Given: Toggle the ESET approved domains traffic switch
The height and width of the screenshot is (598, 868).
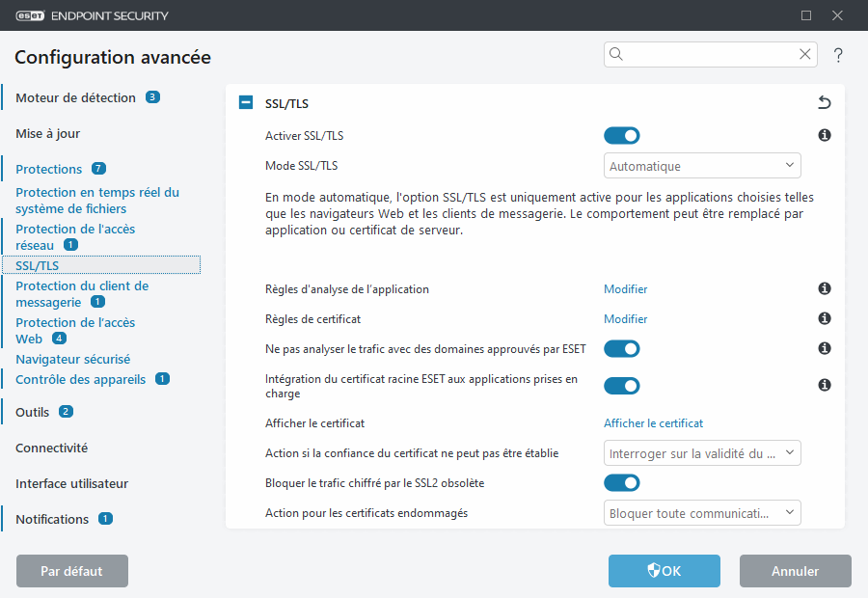Looking at the screenshot, I should point(622,348).
